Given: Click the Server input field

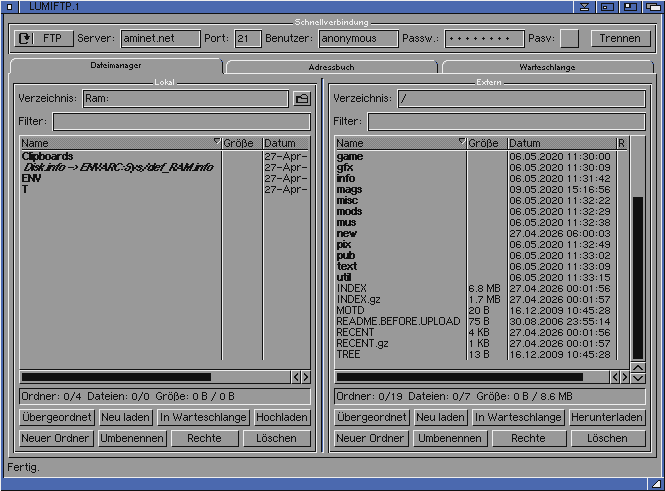Looking at the screenshot, I should pos(160,39).
